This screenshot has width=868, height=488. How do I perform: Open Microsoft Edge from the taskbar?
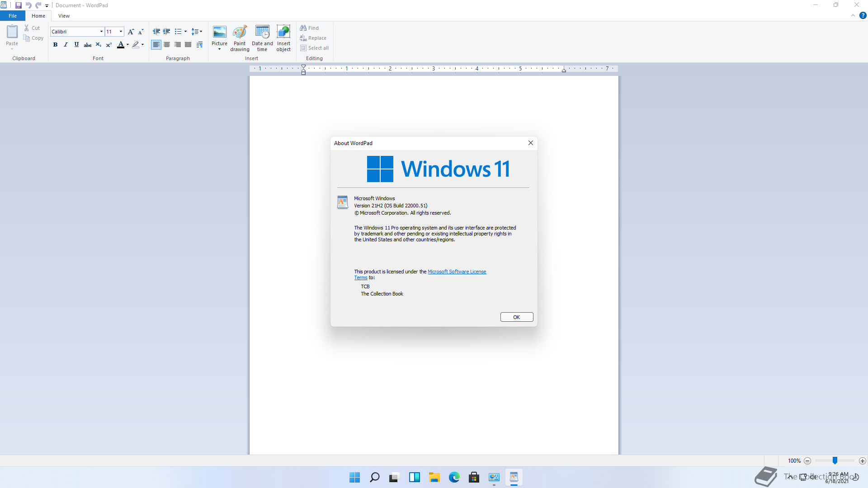pyautogui.click(x=454, y=477)
